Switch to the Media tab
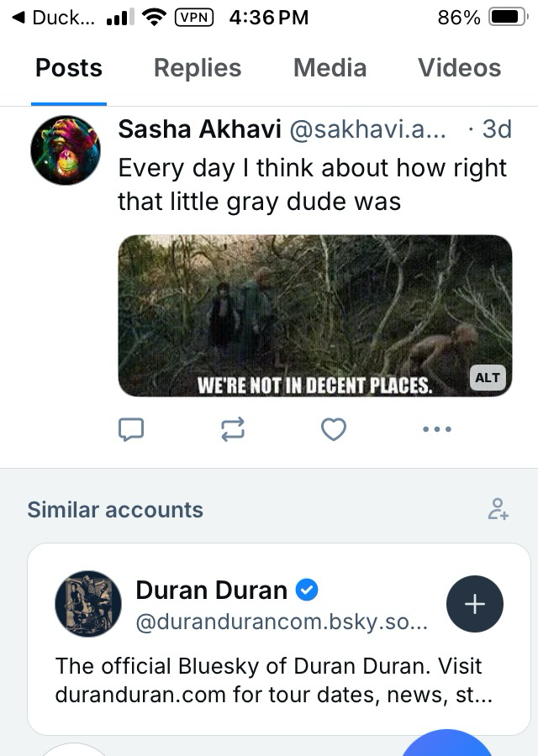This screenshot has width=538, height=756. pyautogui.click(x=330, y=68)
